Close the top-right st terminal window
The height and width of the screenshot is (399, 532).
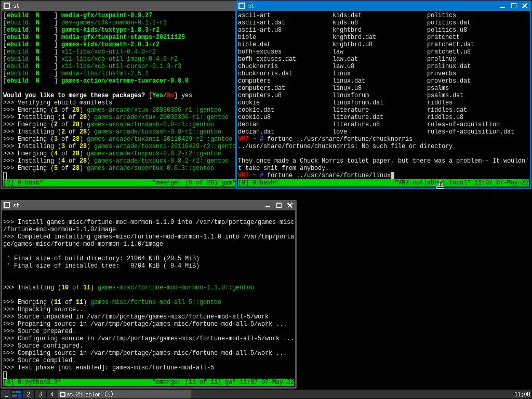coord(525,6)
